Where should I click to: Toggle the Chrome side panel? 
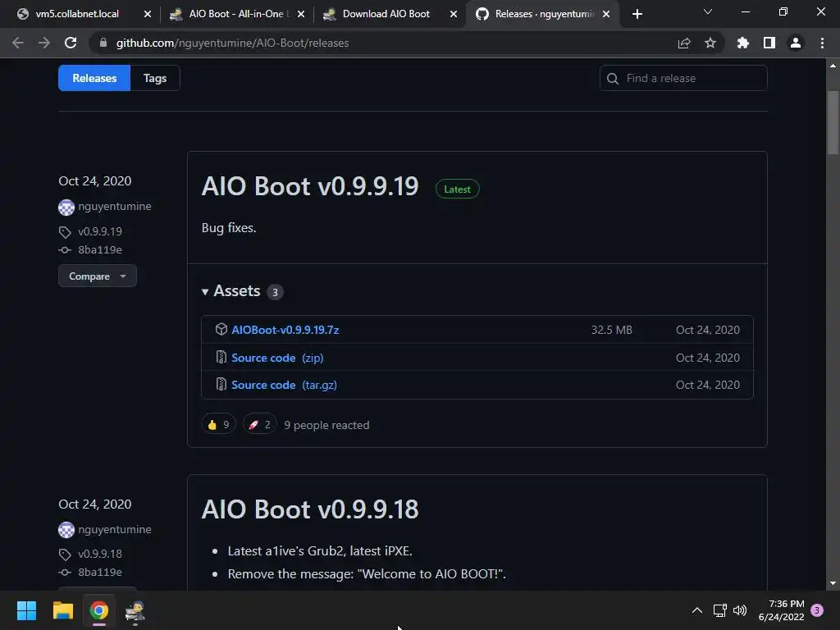[x=769, y=43]
